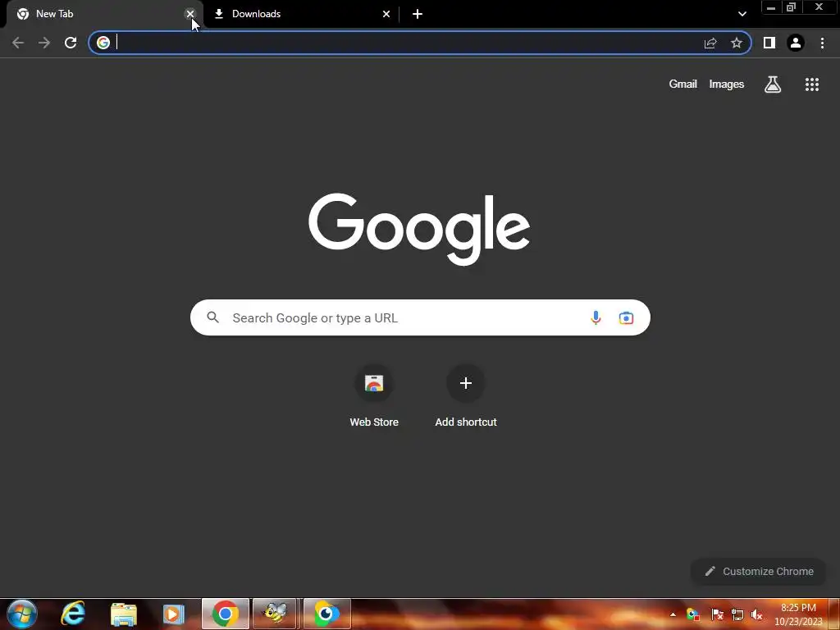Search by image with camera icon

[626, 317]
